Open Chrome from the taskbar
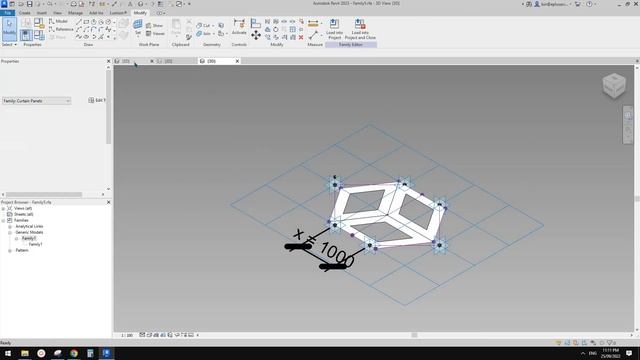Image resolution: width=640 pixels, height=360 pixels. [74, 353]
